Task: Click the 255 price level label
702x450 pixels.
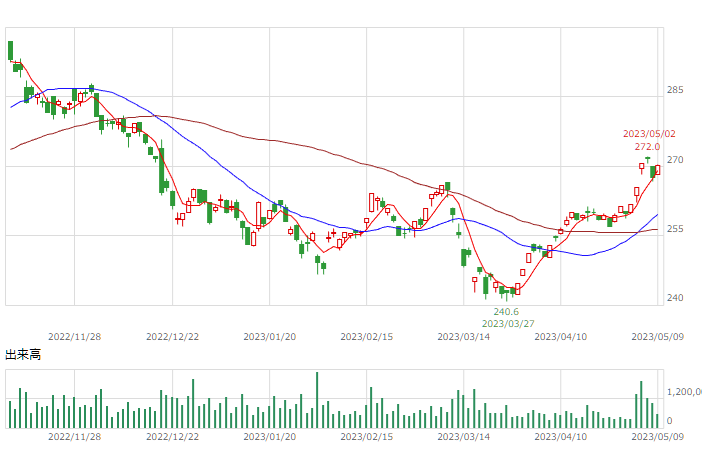Action: click(675, 229)
